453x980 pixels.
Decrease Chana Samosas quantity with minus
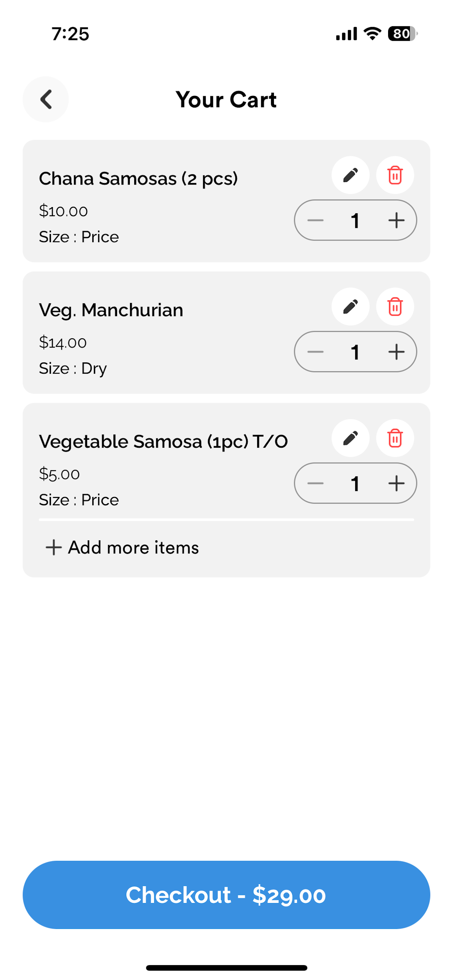315,220
